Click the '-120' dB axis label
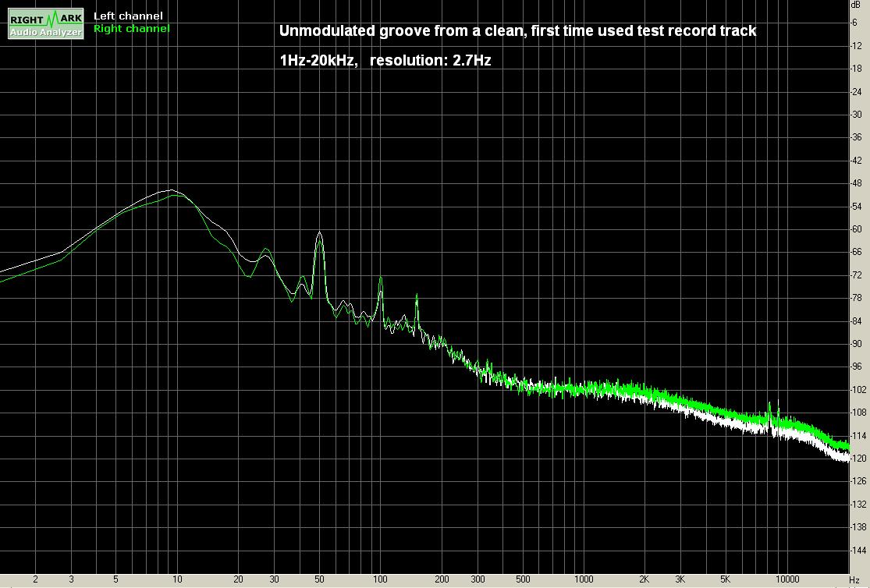Viewport: 870px width, 588px height. pyautogui.click(x=858, y=459)
